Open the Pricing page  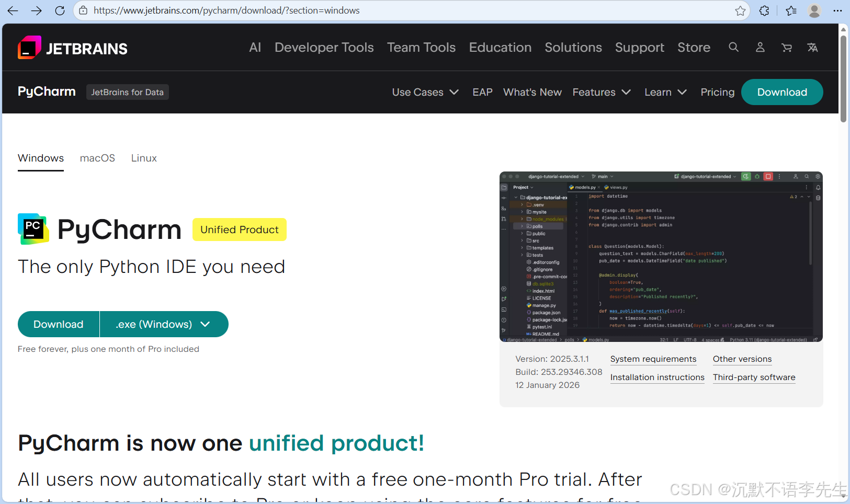coord(717,92)
